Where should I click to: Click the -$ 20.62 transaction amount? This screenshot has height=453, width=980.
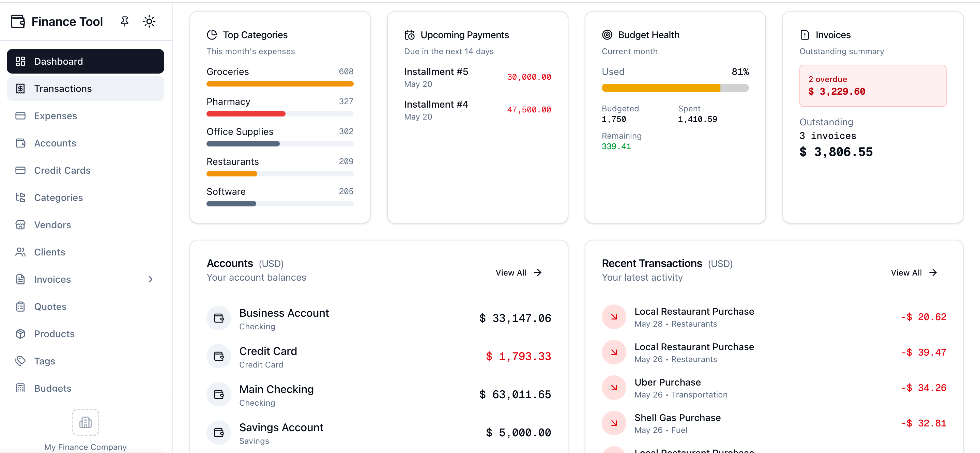(x=923, y=317)
